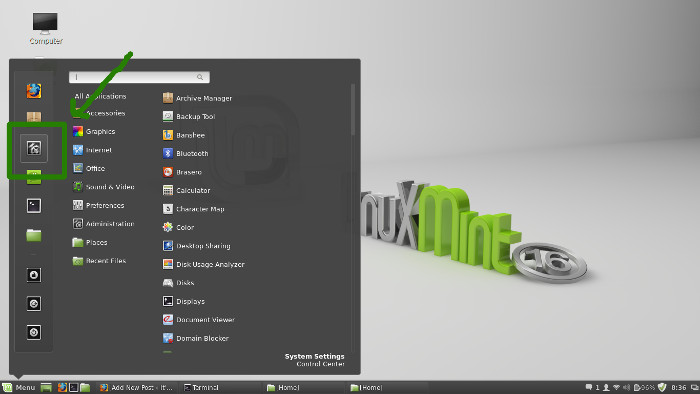Viewport: 700px width, 394px height.
Task: Launch Terminal from the favorites sidebar
Action: click(x=34, y=206)
